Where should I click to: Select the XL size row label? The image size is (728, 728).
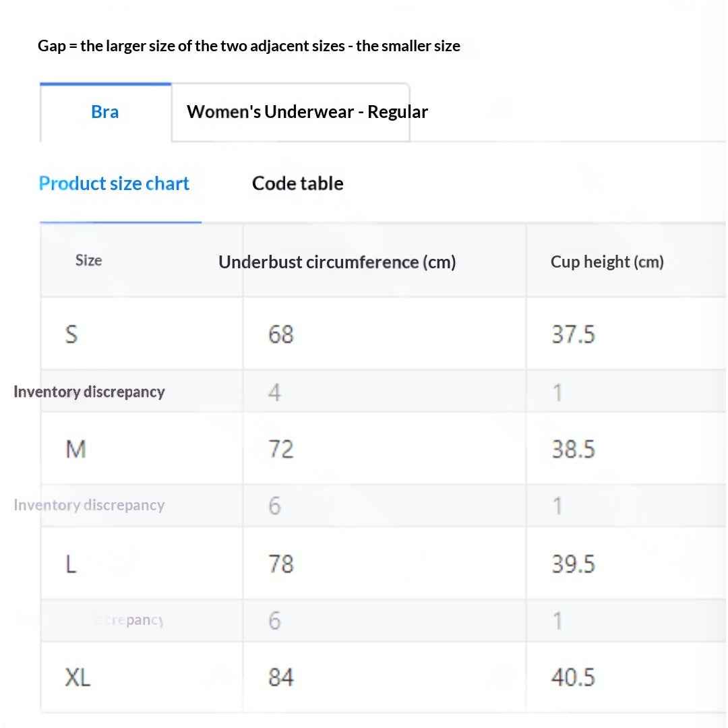pyautogui.click(x=78, y=677)
